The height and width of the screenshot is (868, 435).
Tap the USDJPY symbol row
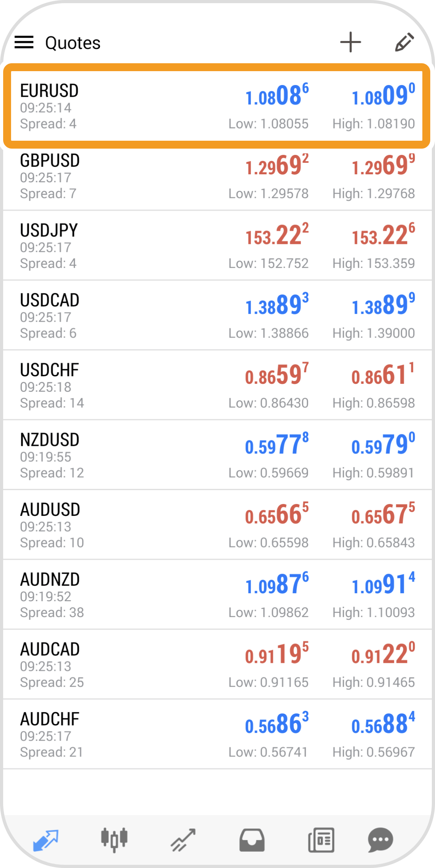[x=217, y=246]
